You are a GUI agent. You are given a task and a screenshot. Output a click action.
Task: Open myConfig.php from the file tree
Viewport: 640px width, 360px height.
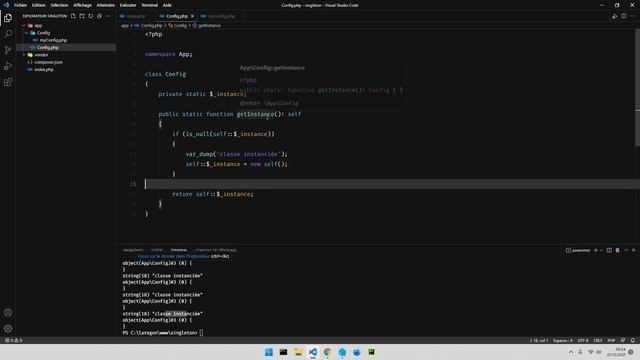65,40
